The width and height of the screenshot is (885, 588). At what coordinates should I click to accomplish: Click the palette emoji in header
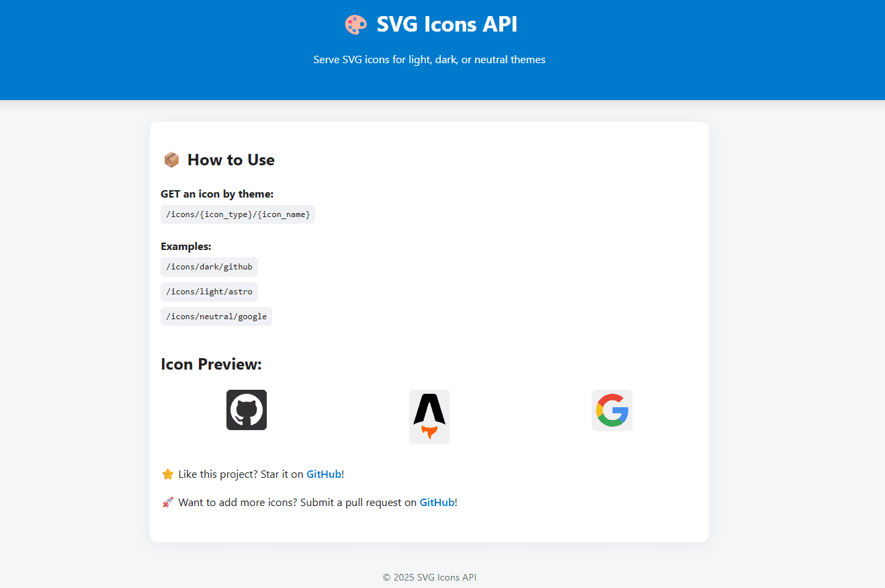click(355, 25)
